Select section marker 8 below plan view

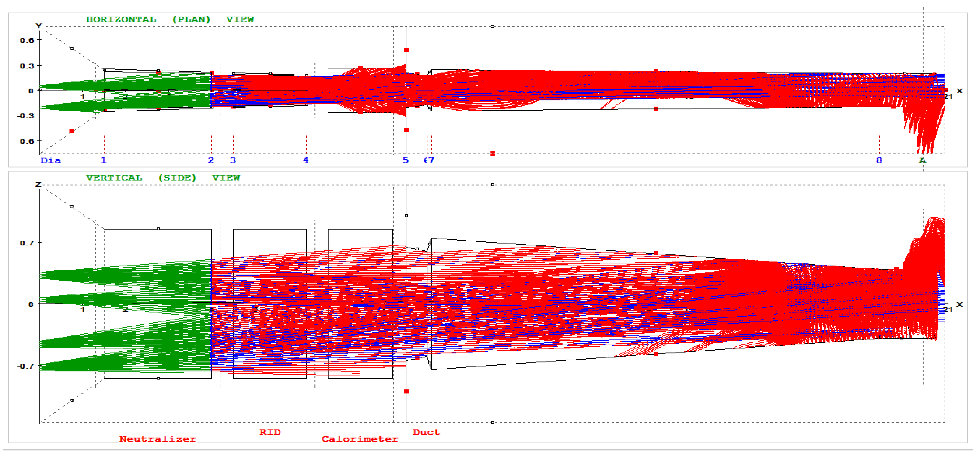point(879,160)
